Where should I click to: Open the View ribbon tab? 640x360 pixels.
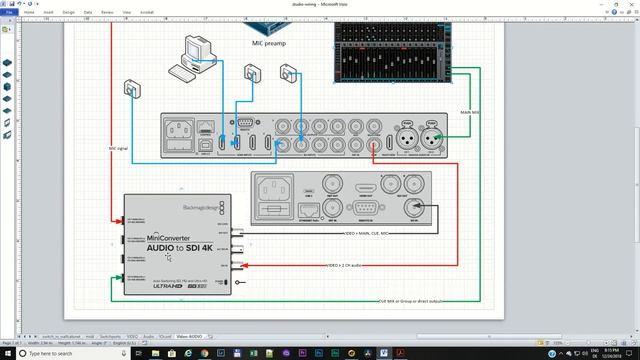click(x=127, y=12)
